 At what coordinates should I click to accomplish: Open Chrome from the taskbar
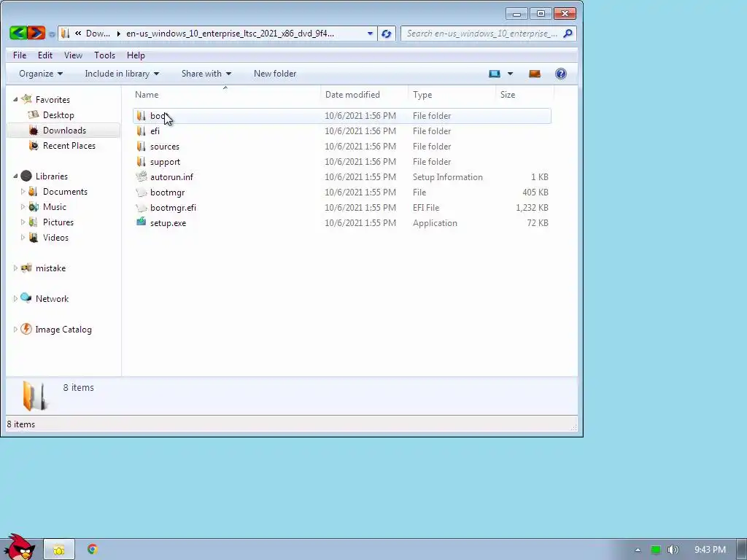point(93,549)
